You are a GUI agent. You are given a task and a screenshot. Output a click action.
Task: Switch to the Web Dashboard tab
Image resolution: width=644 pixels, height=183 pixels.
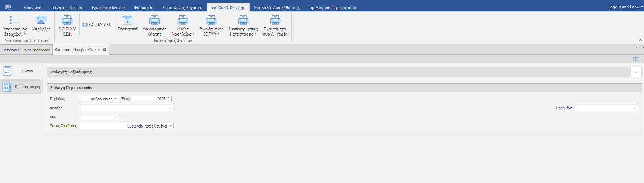[37, 50]
